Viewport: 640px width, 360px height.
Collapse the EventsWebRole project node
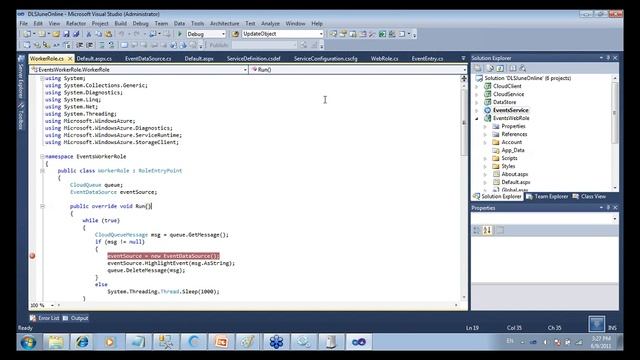coord(476,118)
